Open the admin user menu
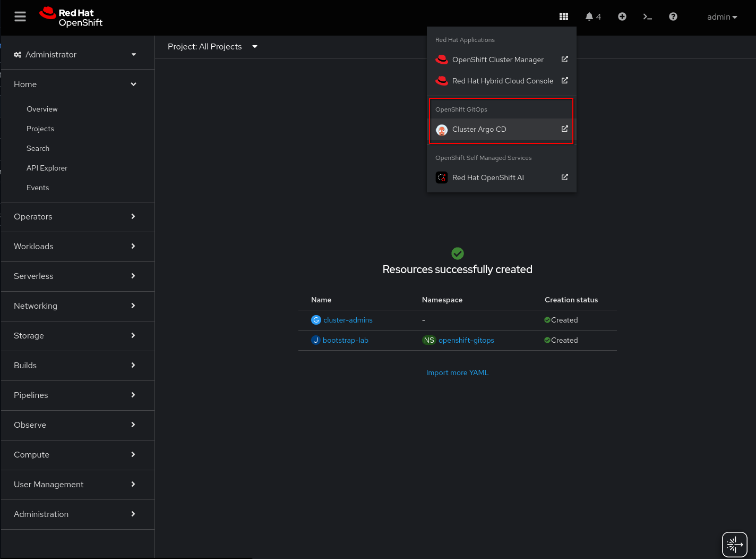The image size is (756, 559). pyautogui.click(x=722, y=17)
